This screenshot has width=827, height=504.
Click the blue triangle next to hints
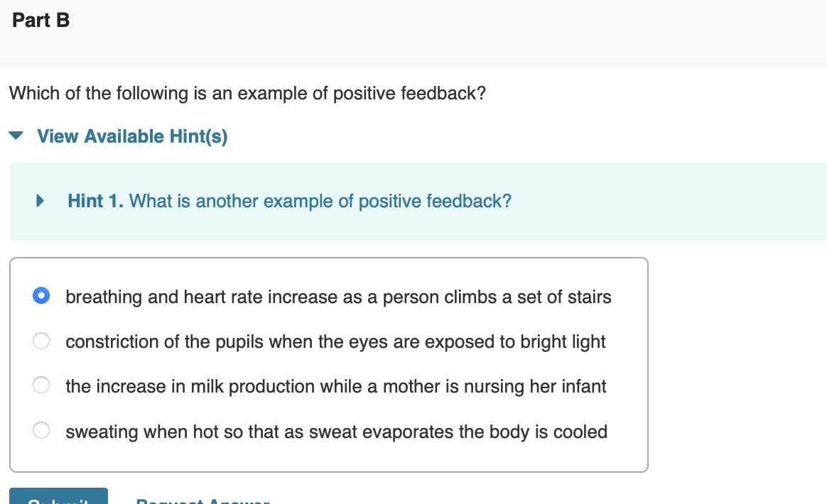point(16,135)
